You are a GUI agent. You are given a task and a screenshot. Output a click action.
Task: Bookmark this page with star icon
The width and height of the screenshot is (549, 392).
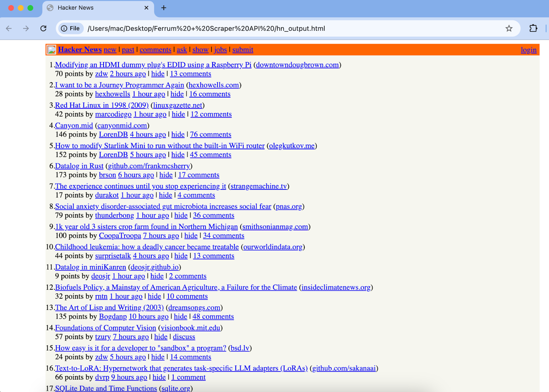pos(509,28)
